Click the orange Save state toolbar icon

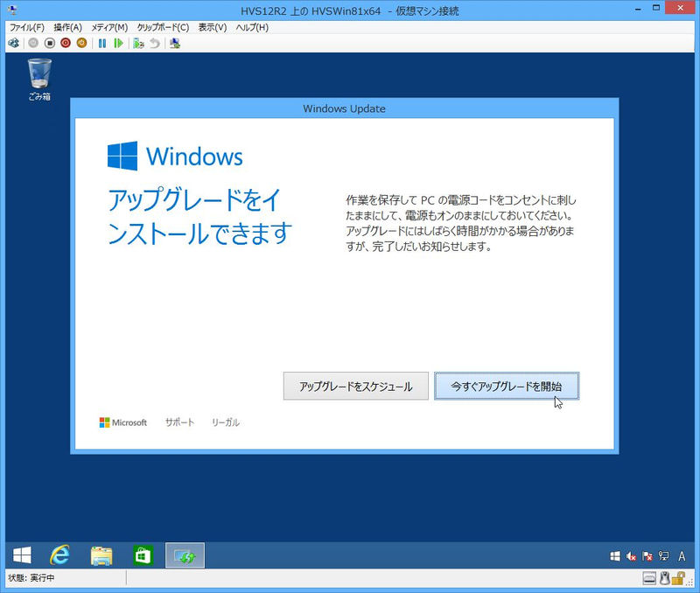pyautogui.click(x=81, y=43)
